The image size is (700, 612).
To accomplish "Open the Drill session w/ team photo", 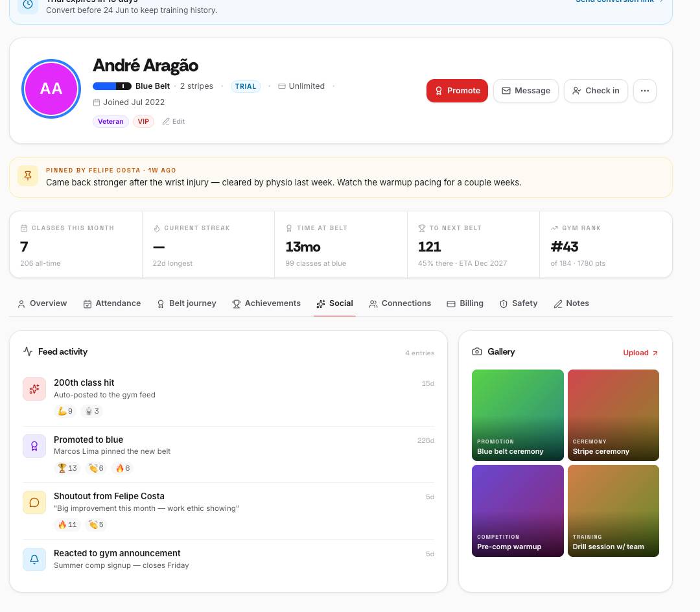I will point(613,511).
